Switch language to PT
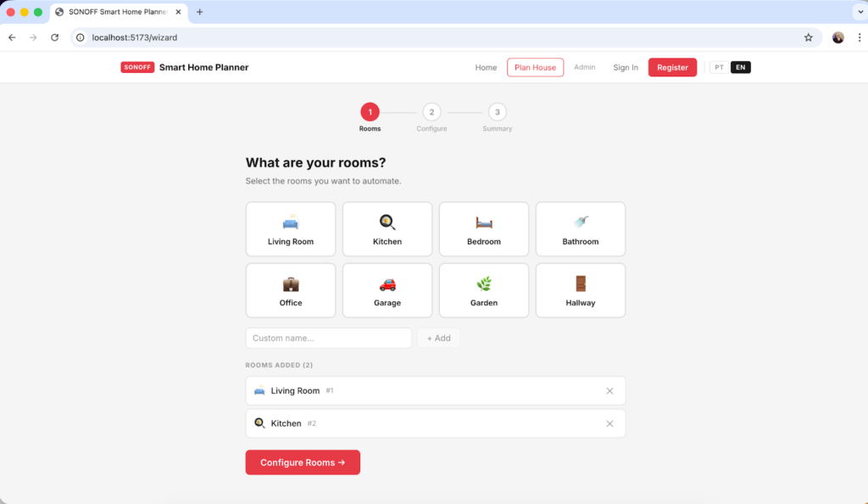This screenshot has width=868, height=504. [720, 67]
